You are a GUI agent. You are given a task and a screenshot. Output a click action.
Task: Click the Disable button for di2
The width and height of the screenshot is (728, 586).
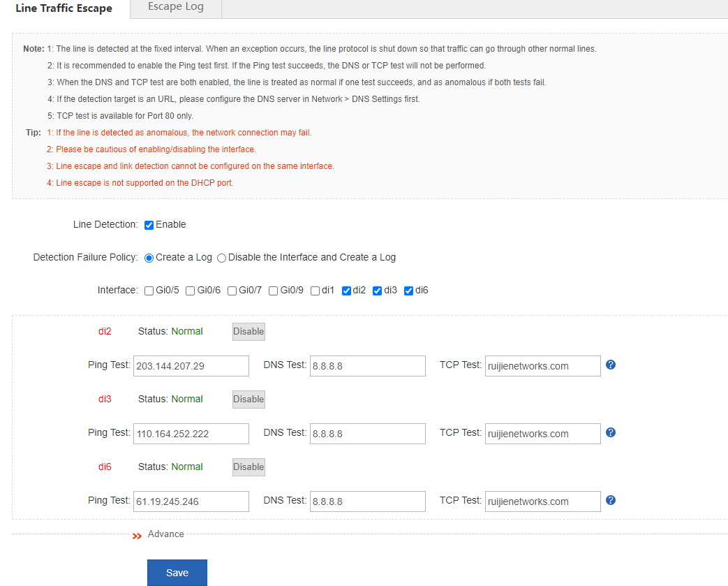click(x=248, y=331)
